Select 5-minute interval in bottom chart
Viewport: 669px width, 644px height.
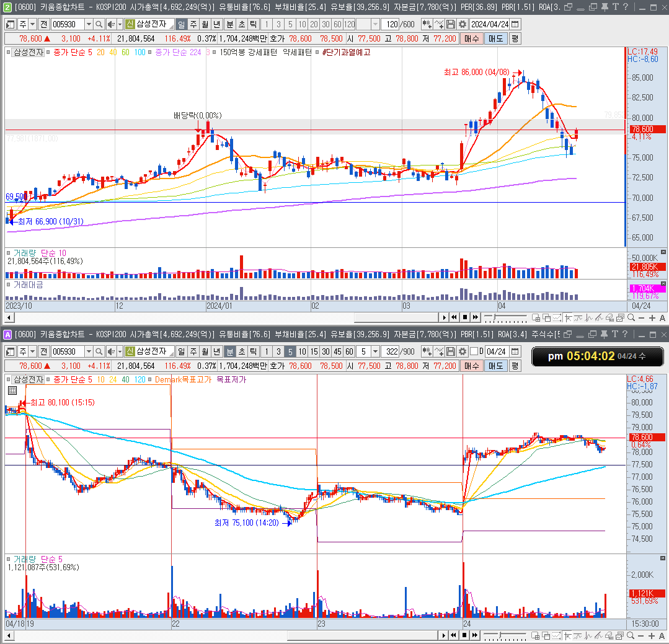point(290,351)
